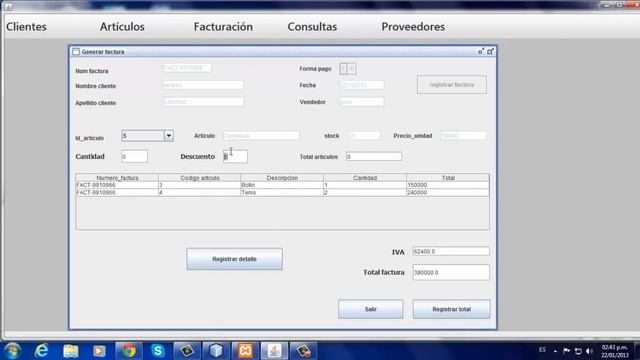The width and height of the screenshot is (640, 360).
Task: Maximize the Generar factura internal window
Action: click(x=490, y=51)
